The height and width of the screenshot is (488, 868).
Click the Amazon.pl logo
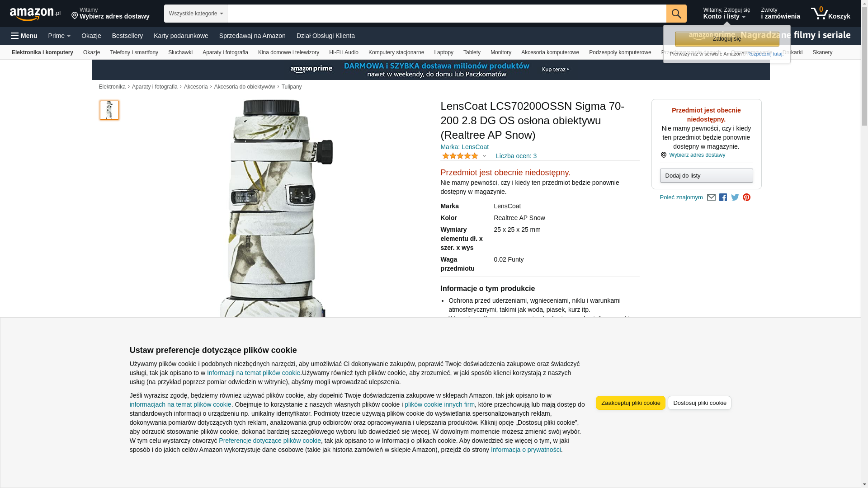(x=35, y=14)
